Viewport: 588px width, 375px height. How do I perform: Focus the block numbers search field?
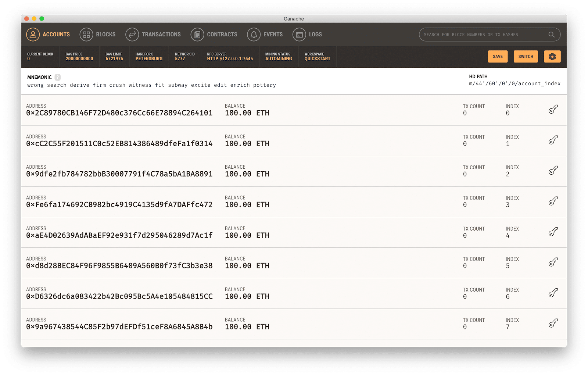pyautogui.click(x=490, y=35)
